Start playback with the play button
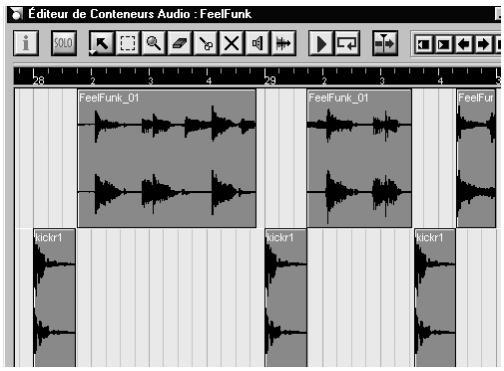This screenshot has height=371, width=504. point(321,43)
